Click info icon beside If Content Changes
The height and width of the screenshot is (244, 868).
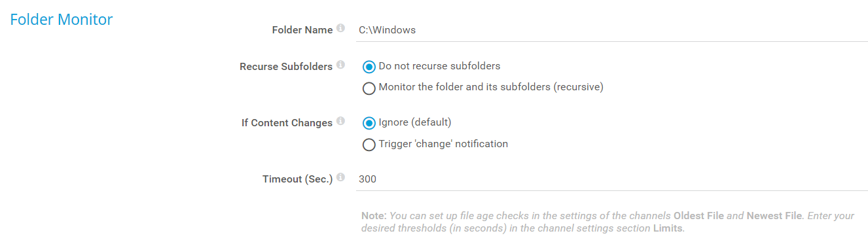(x=340, y=122)
